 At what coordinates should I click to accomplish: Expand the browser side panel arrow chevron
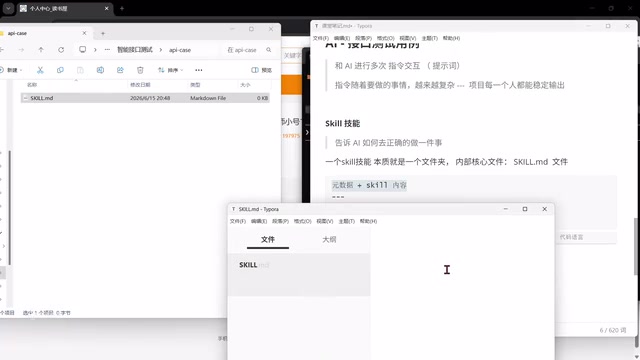[x=307, y=132]
